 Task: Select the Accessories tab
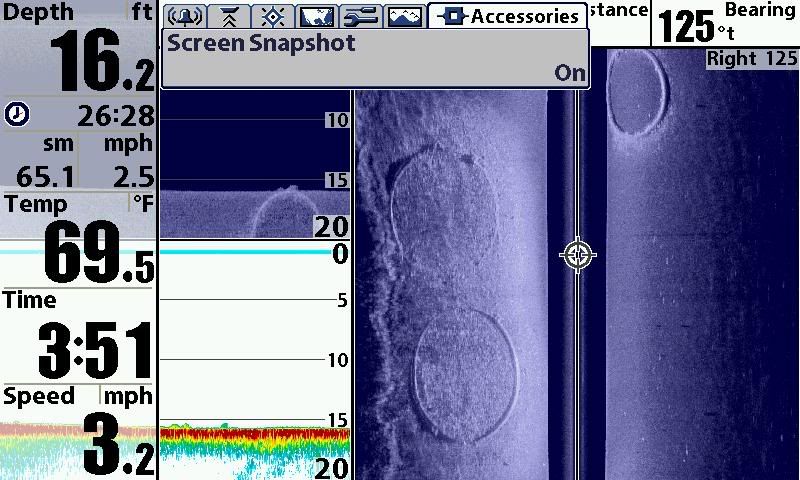point(508,16)
